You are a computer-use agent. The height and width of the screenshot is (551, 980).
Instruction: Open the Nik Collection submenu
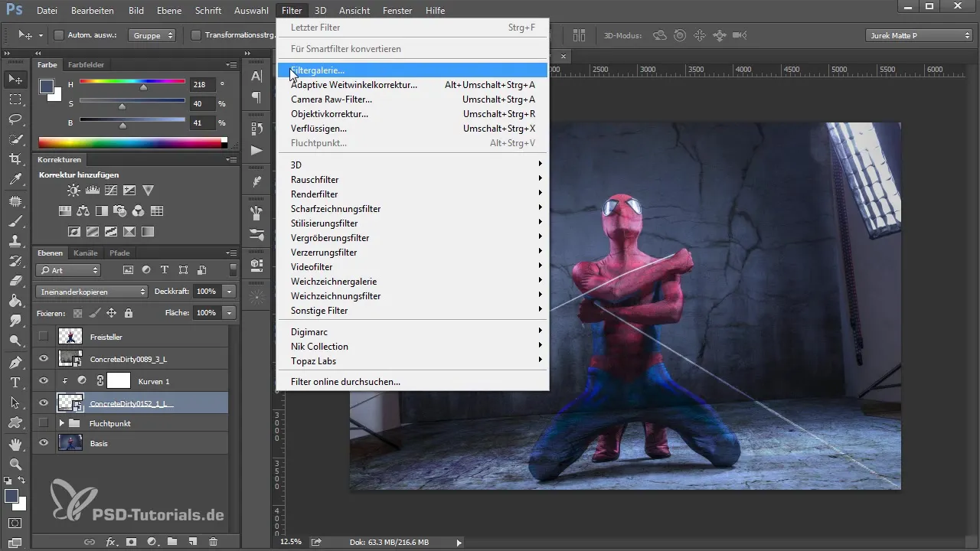tap(413, 347)
